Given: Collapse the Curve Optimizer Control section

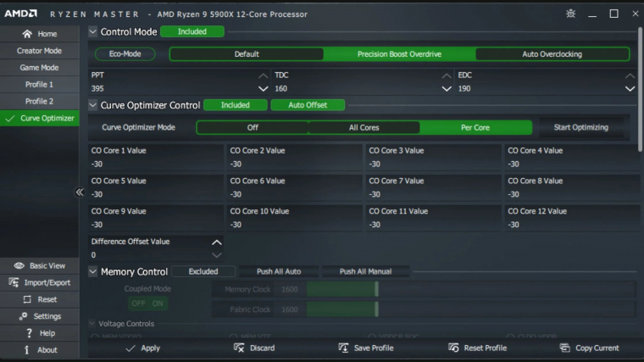Looking at the screenshot, I should 93,105.
